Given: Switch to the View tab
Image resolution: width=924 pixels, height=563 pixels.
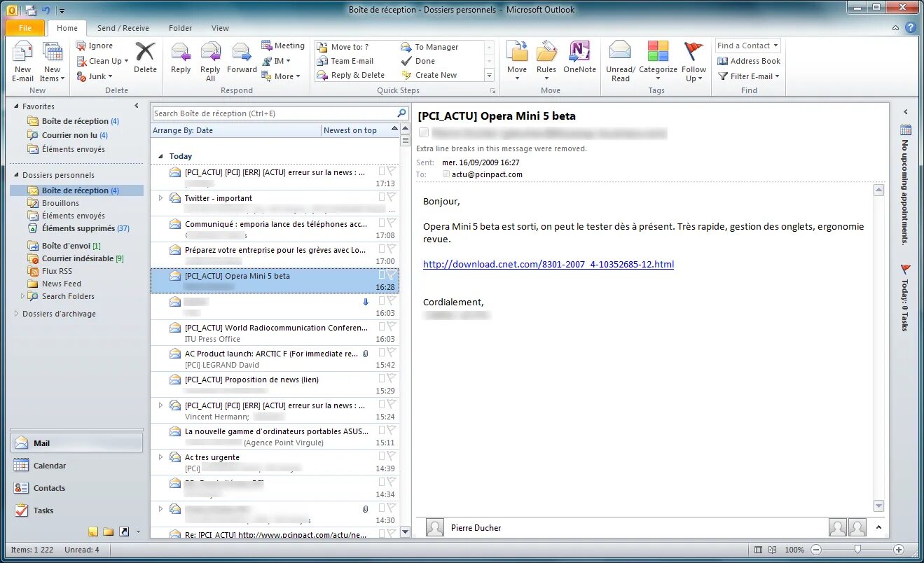Looking at the screenshot, I should (x=220, y=28).
